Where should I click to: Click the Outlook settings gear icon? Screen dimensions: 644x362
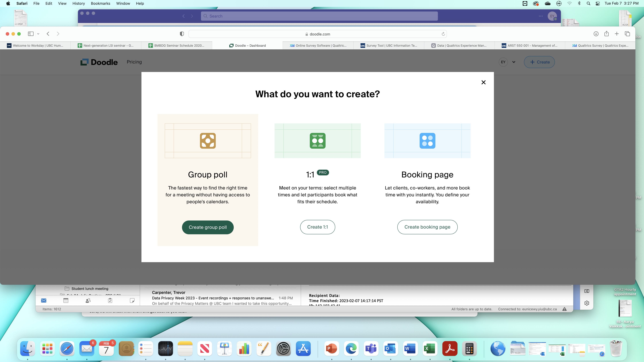point(586,303)
